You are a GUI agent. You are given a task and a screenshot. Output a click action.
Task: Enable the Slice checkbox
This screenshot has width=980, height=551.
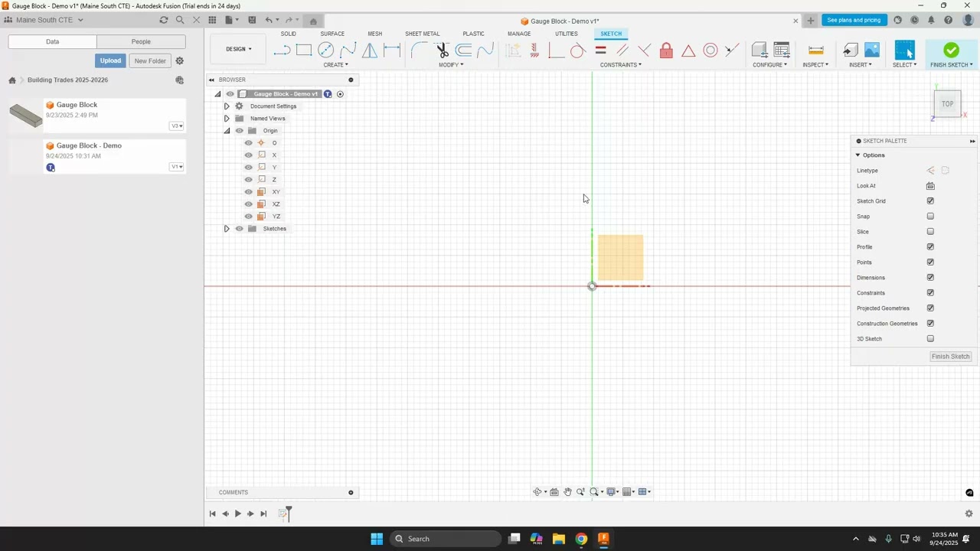(x=930, y=232)
